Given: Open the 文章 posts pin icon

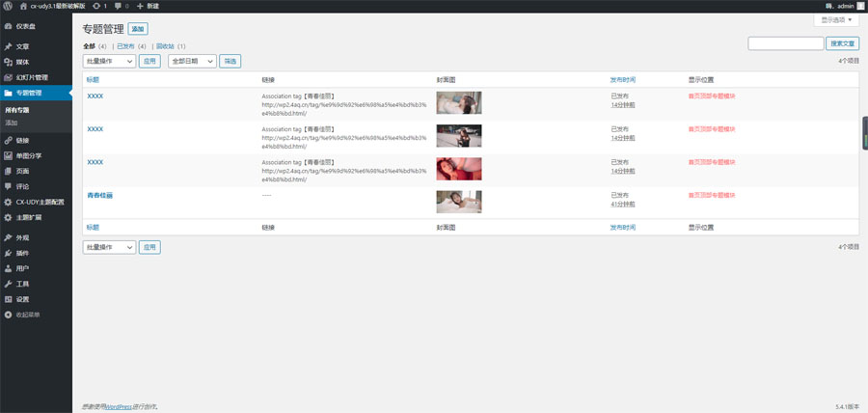Looking at the screenshot, I should 8,46.
